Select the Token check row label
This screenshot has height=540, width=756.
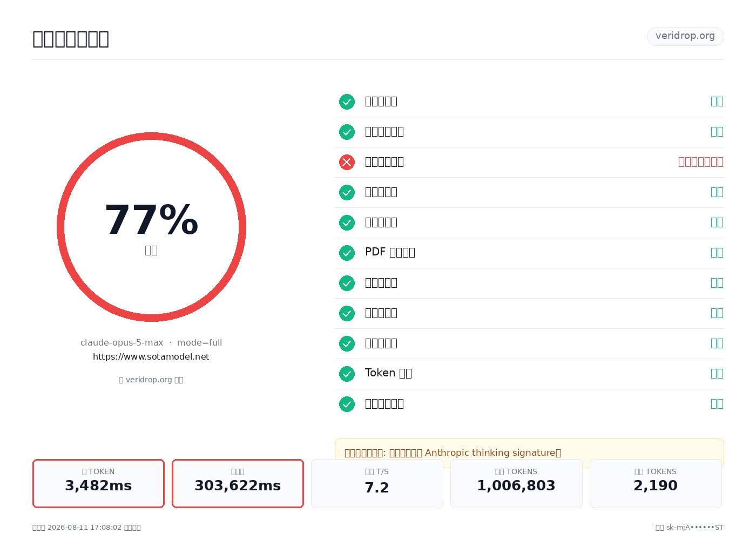point(388,373)
